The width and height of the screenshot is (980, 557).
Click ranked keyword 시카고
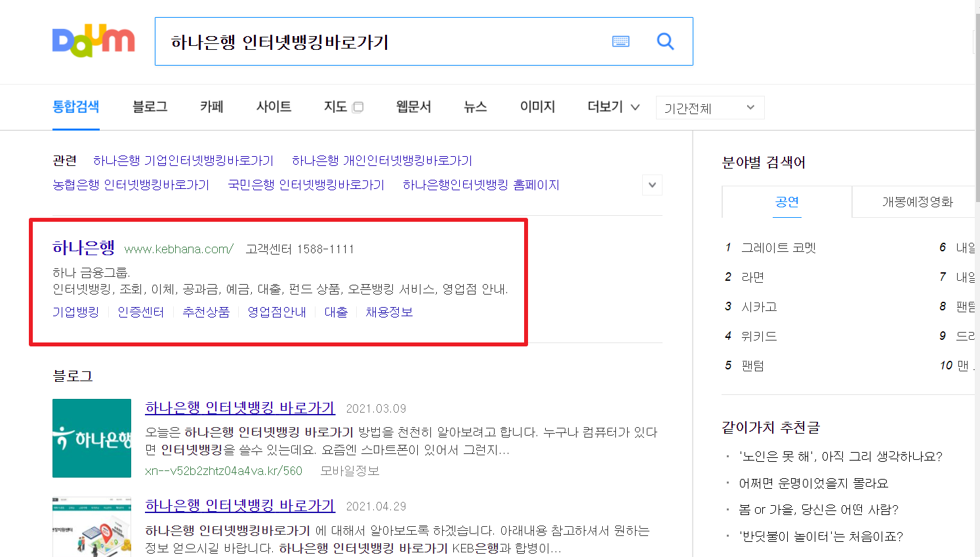tap(759, 307)
